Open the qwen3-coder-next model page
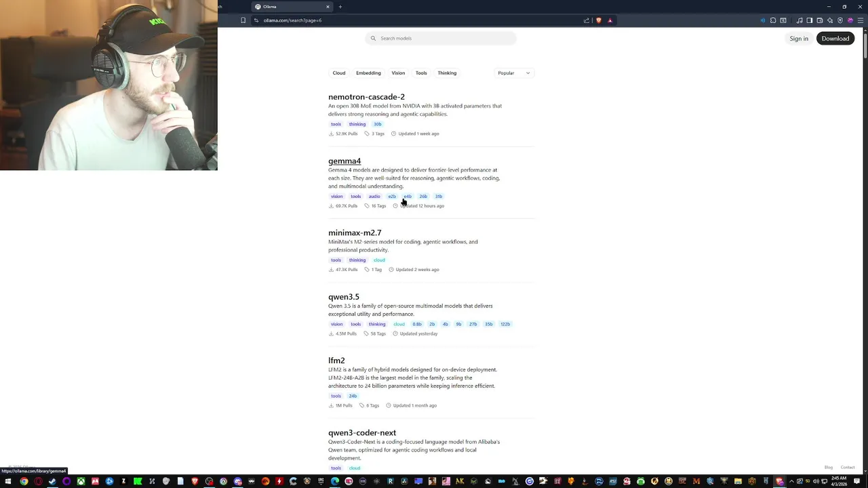The width and height of the screenshot is (868, 488). (362, 432)
